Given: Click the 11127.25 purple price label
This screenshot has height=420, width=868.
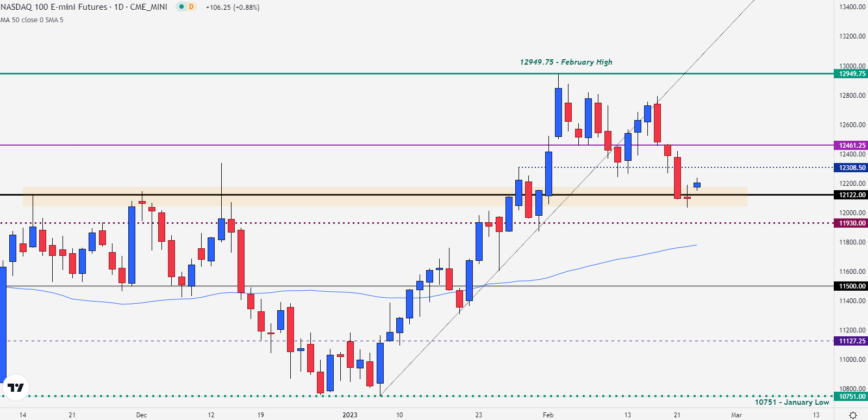Looking at the screenshot, I should point(851,341).
